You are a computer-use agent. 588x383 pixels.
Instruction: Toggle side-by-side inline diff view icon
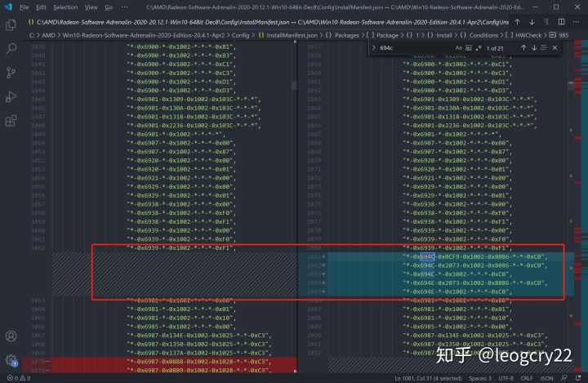click(x=561, y=22)
